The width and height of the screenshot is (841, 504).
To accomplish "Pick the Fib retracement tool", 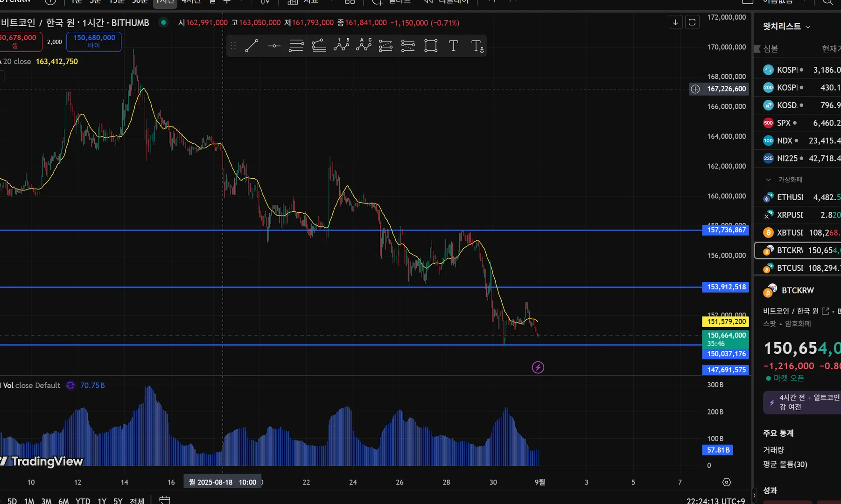I will 296,46.
